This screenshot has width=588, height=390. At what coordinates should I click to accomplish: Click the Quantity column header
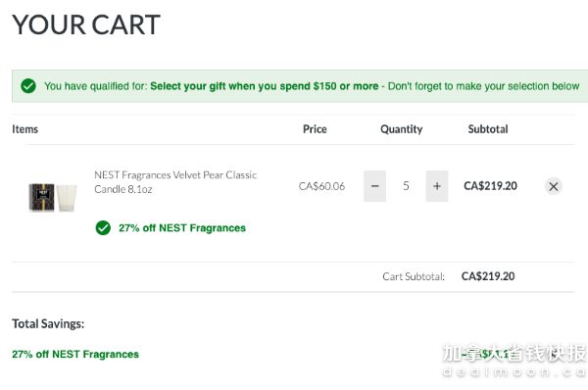[401, 129]
